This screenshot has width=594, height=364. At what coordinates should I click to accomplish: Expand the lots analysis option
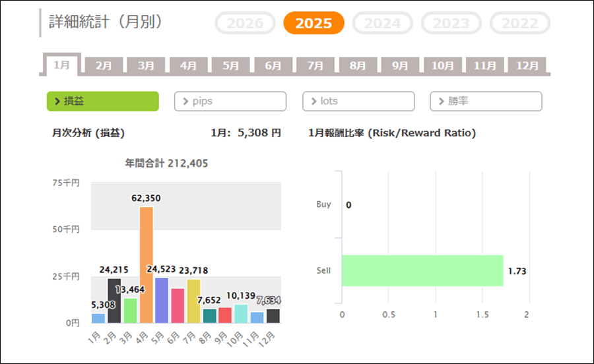(358, 102)
